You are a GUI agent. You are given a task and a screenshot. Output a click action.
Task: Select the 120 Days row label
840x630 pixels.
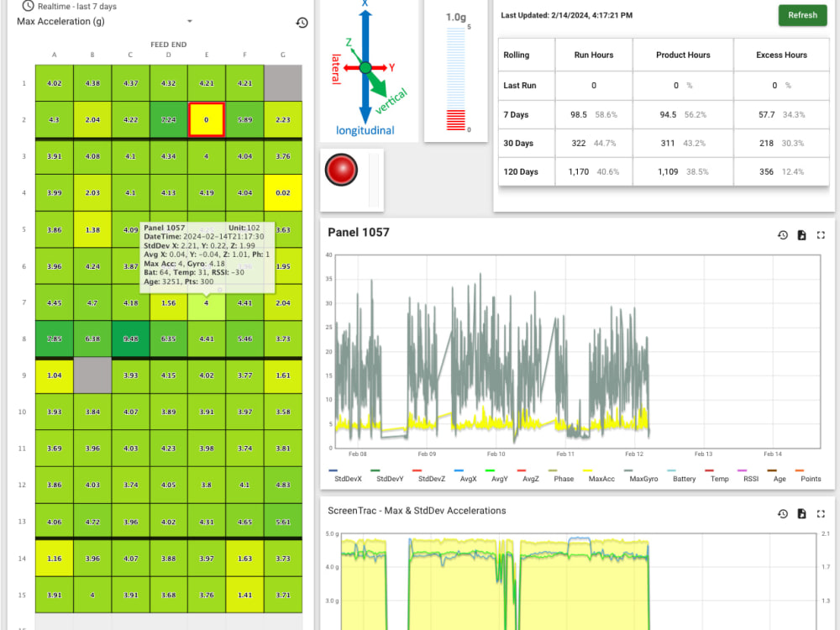(521, 171)
